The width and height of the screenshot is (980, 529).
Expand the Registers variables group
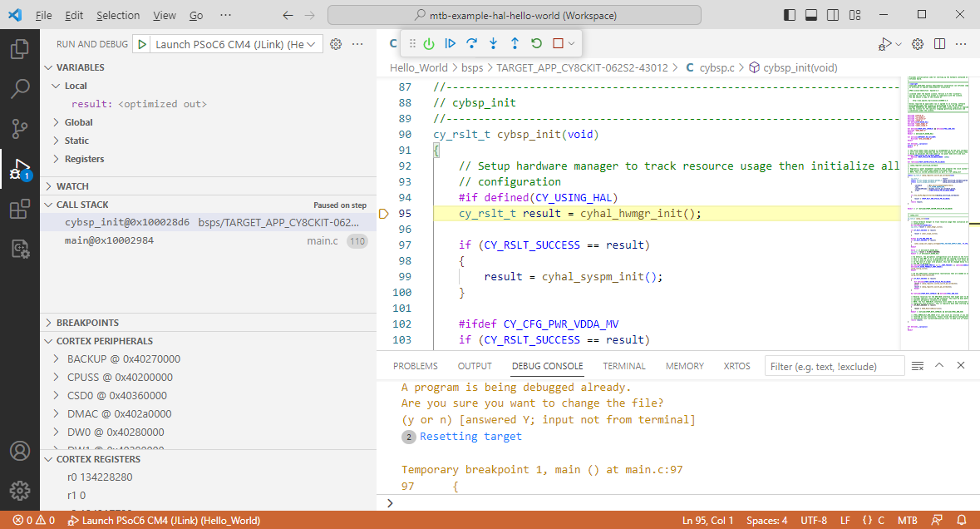tap(84, 159)
